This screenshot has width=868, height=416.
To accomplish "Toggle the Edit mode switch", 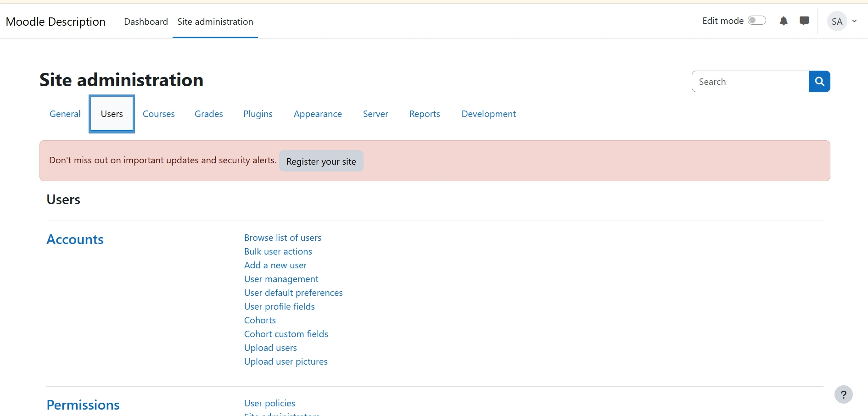I will coord(757,21).
